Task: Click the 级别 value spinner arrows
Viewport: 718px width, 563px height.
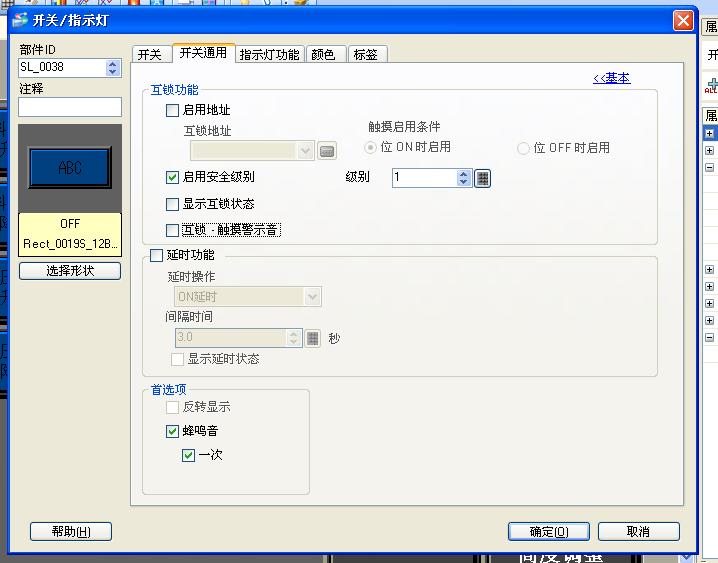Action: coord(463,178)
